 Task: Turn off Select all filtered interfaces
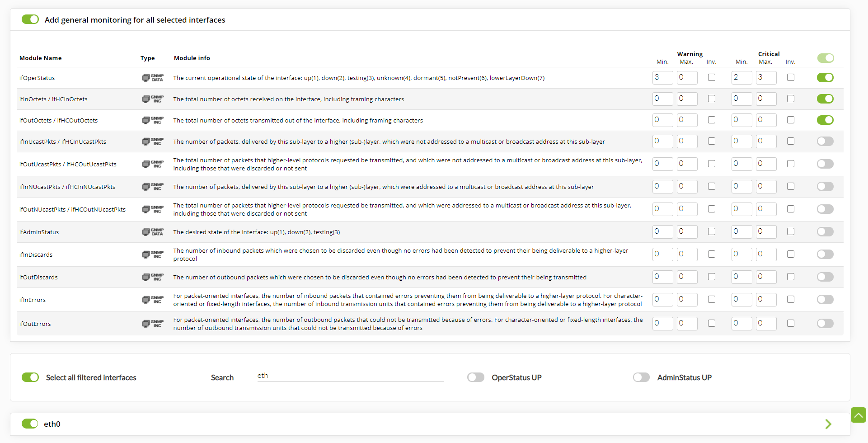click(x=30, y=377)
